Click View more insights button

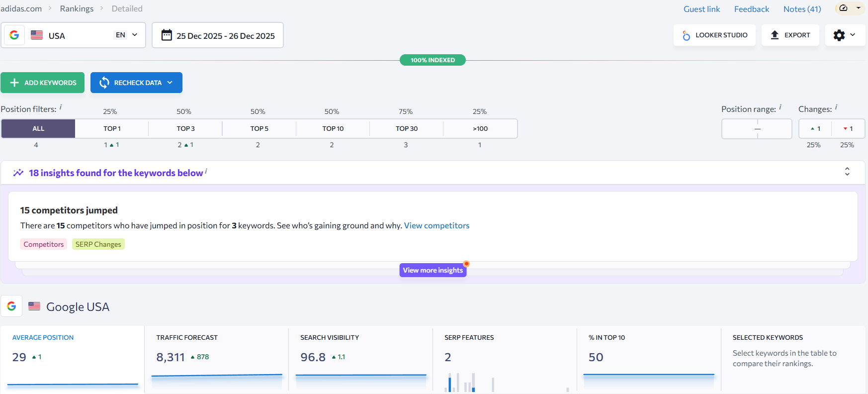[x=433, y=270]
